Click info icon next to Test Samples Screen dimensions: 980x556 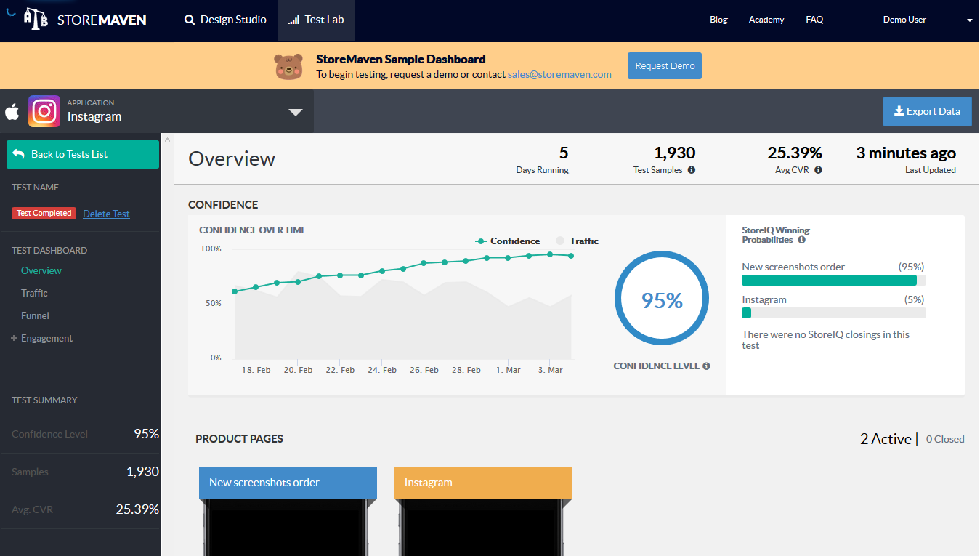692,170
